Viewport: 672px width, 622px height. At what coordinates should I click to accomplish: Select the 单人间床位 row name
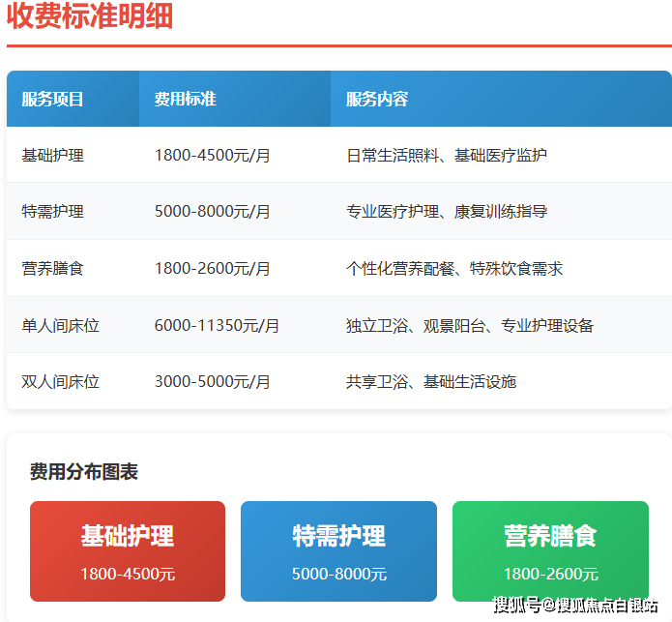pyautogui.click(x=60, y=325)
